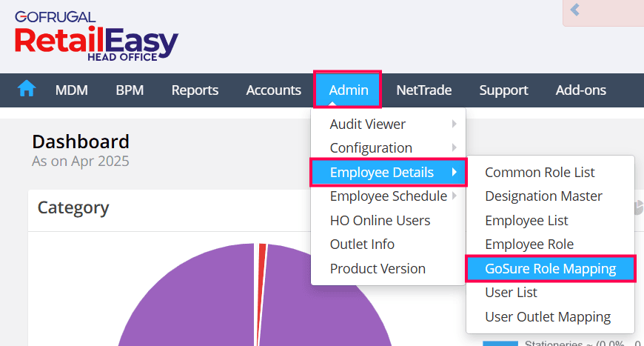Image resolution: width=644 pixels, height=346 pixels.
Task: Open the Reports menu
Action: (x=195, y=90)
